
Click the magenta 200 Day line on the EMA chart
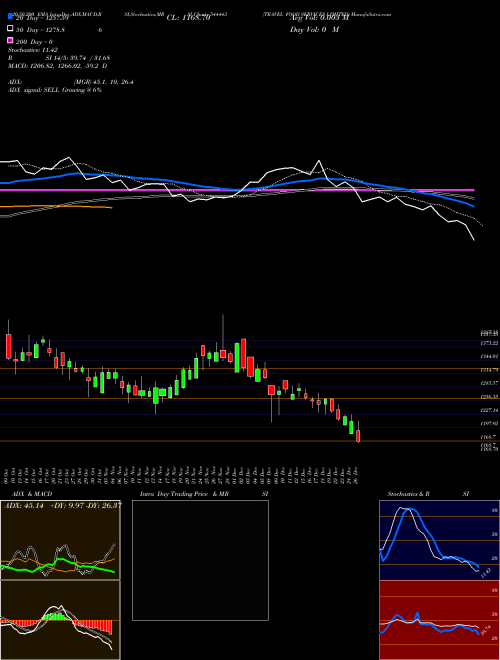237,190
